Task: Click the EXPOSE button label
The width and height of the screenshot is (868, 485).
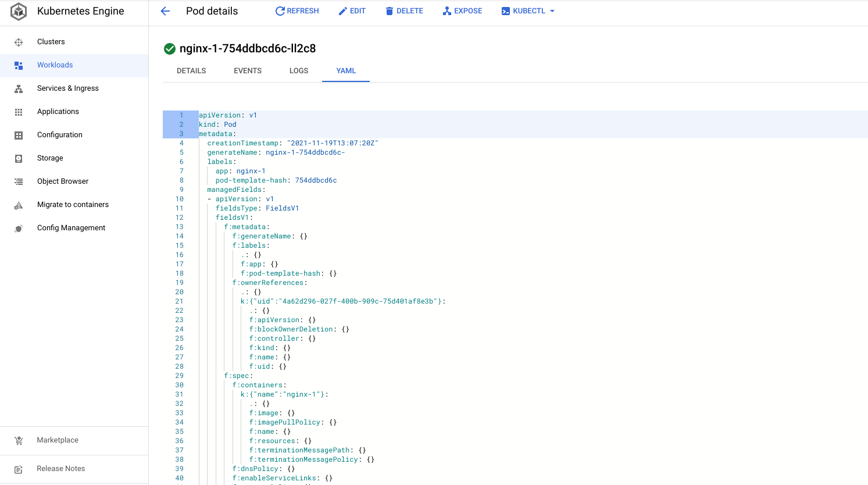Action: pos(468,11)
